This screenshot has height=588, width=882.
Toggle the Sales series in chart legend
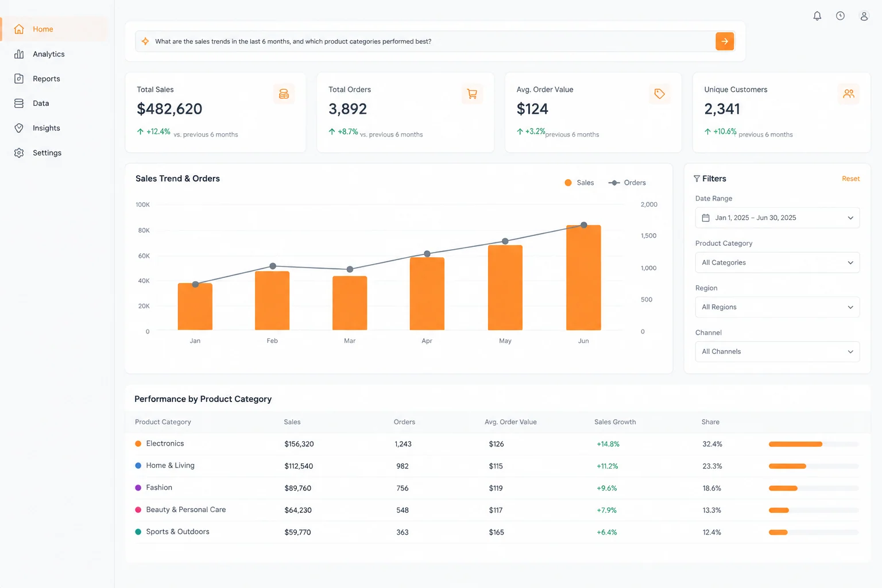pyautogui.click(x=579, y=183)
